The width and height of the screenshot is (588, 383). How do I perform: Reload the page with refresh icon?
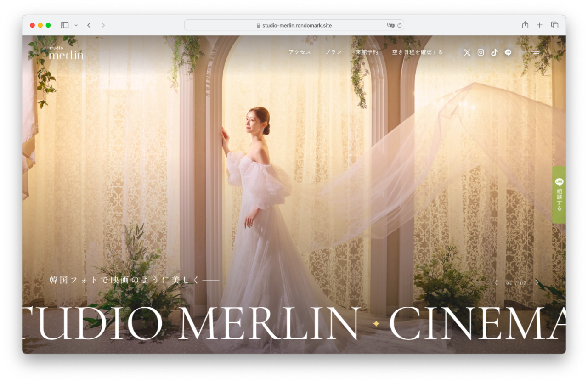coord(400,25)
